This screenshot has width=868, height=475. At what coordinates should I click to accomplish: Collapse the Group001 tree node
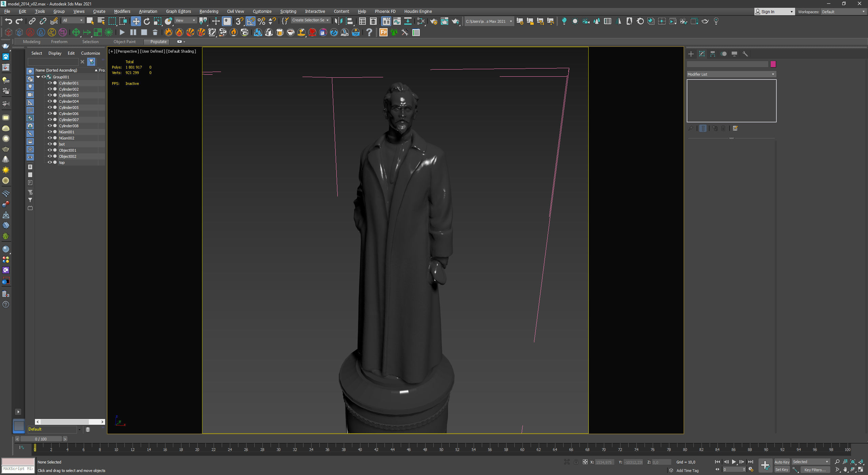38,77
